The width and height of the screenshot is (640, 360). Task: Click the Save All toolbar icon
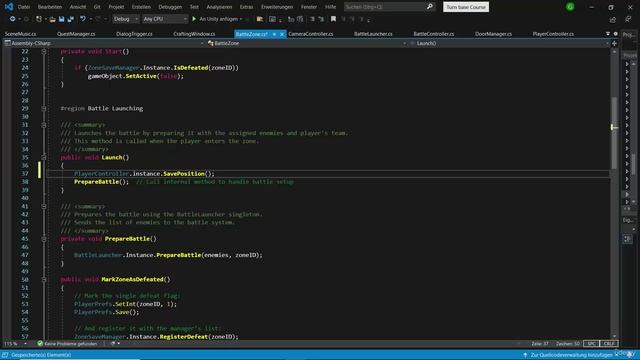point(71,19)
